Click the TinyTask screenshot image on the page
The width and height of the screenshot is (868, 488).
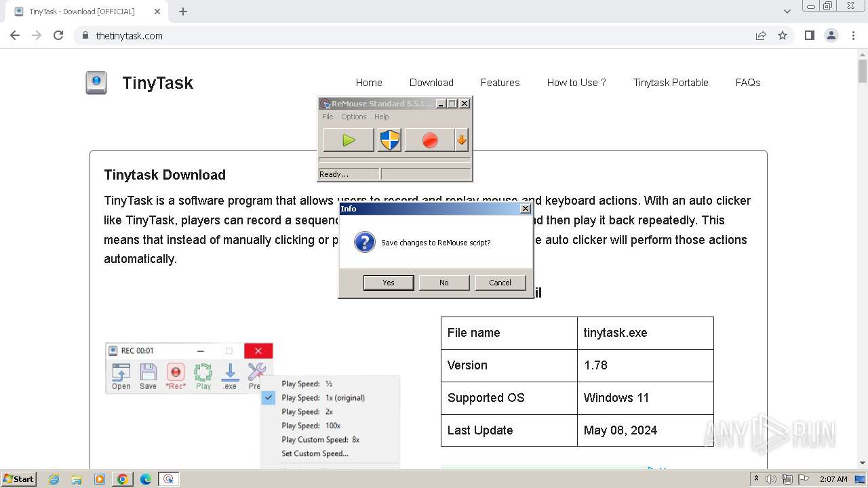pyautogui.click(x=252, y=405)
